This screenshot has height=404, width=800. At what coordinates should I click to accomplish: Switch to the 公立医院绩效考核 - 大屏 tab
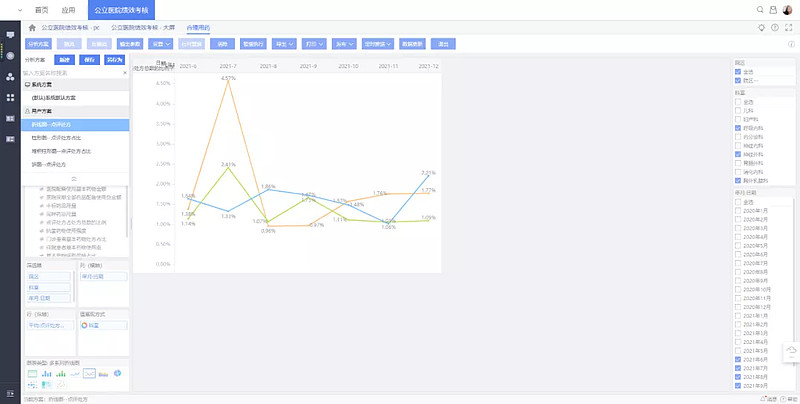coord(143,28)
